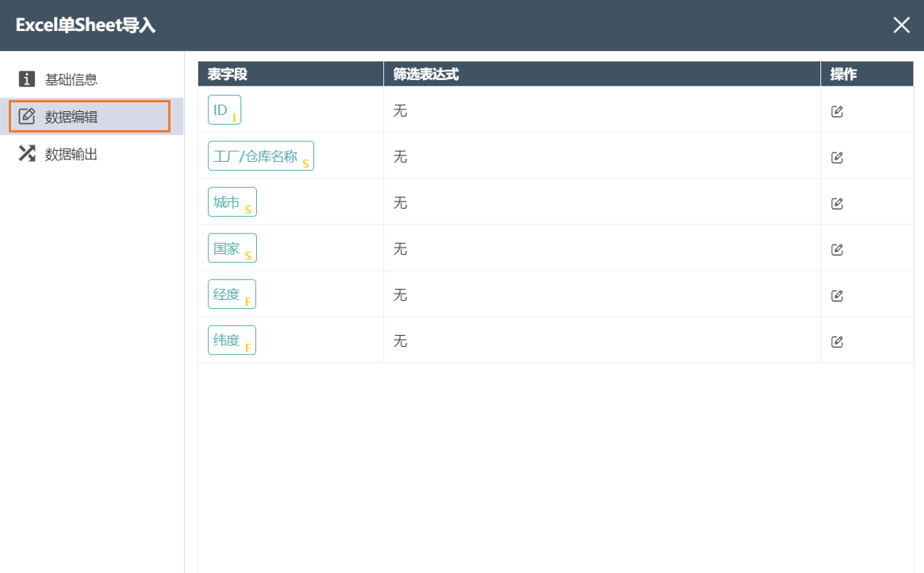Click the 表字段 column header

(x=290, y=75)
